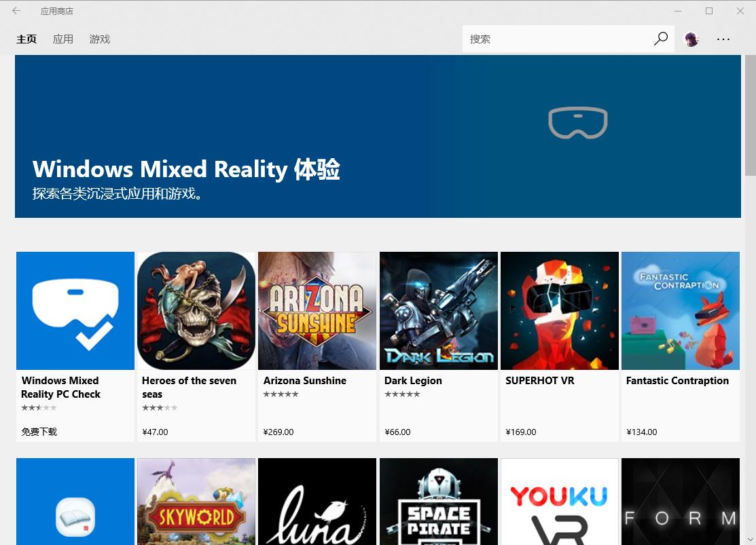Open the Heroes of the seven seas icon
The image size is (756, 545).
[196, 311]
